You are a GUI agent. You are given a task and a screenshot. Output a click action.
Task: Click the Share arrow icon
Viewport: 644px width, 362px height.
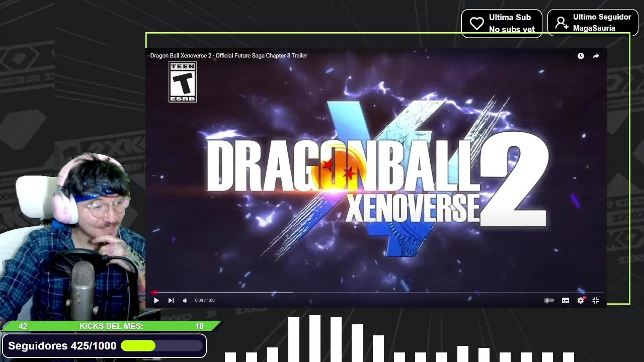pos(596,56)
